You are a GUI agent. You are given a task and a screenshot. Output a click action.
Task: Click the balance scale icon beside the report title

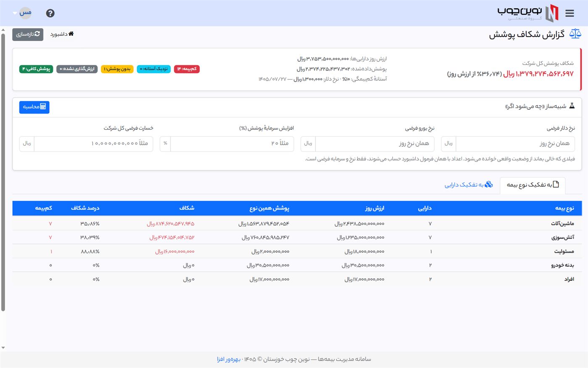pos(575,34)
